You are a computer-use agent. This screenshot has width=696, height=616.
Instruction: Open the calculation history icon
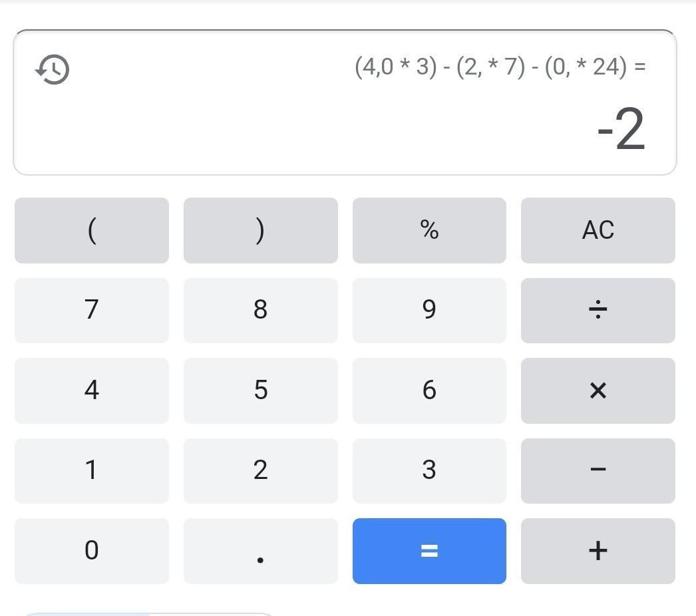[x=53, y=69]
